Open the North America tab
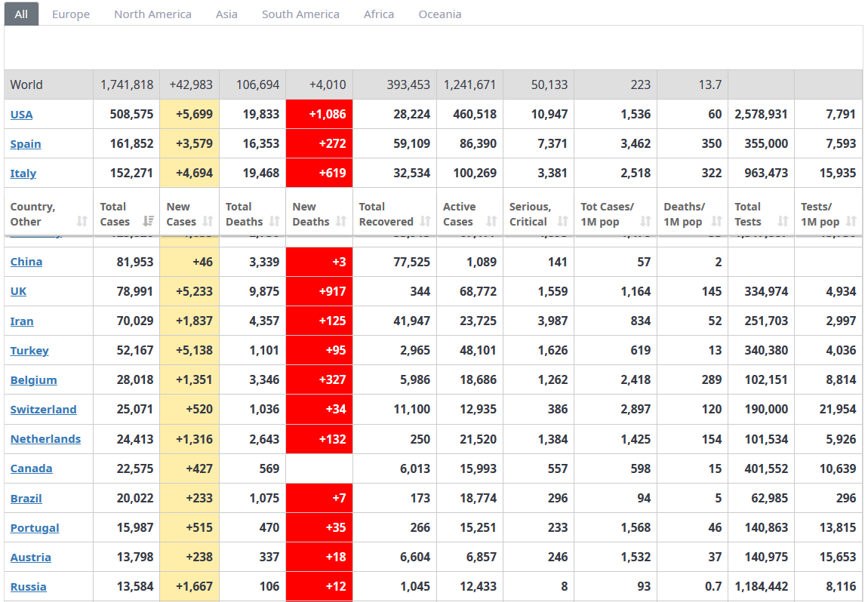This screenshot has width=868, height=602. 152,14
